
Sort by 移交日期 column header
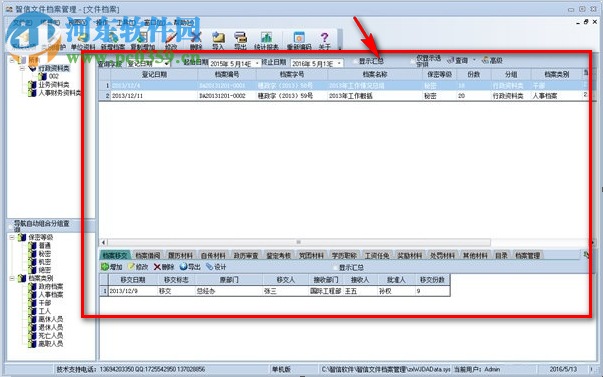pos(133,280)
